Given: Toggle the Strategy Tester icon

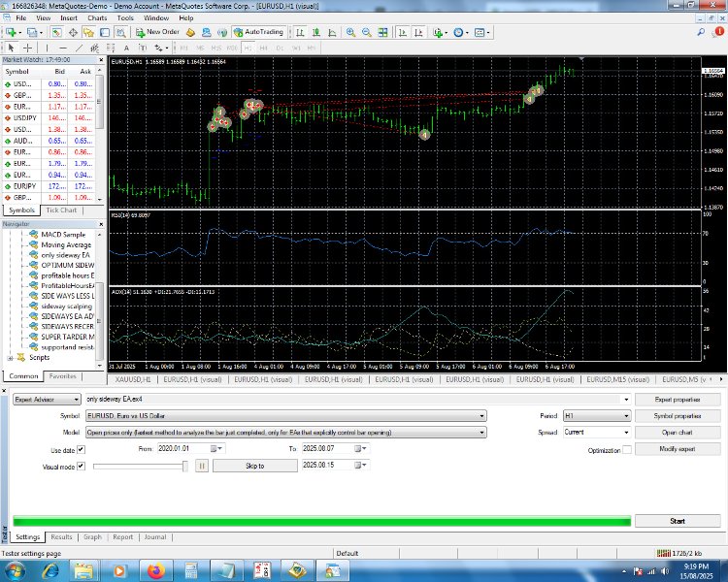Looking at the screenshot, I should pos(120,32).
